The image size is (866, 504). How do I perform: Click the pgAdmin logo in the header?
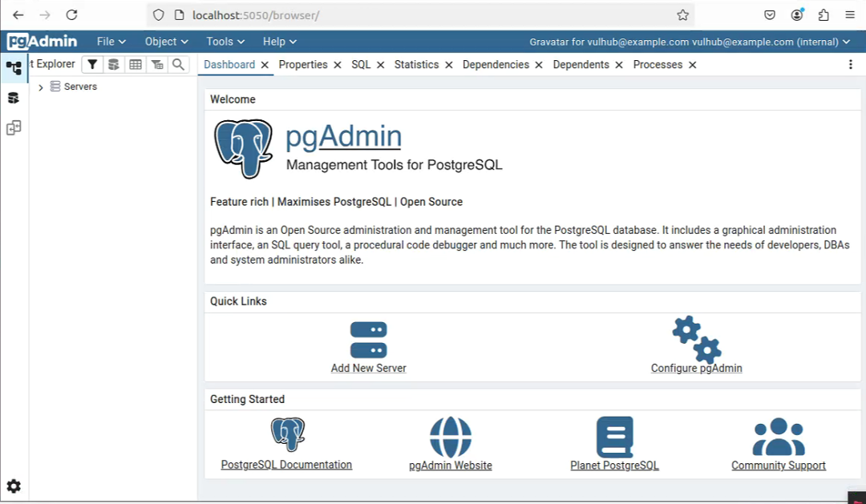pos(42,42)
